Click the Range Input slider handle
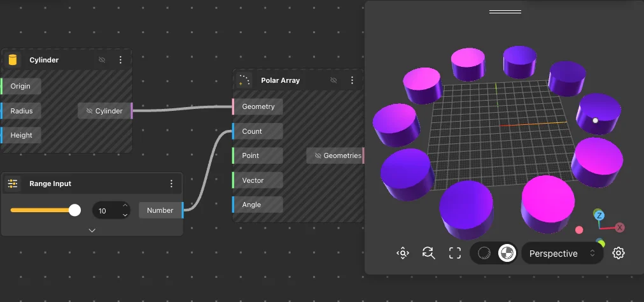Image resolution: width=644 pixels, height=302 pixels. (x=75, y=210)
